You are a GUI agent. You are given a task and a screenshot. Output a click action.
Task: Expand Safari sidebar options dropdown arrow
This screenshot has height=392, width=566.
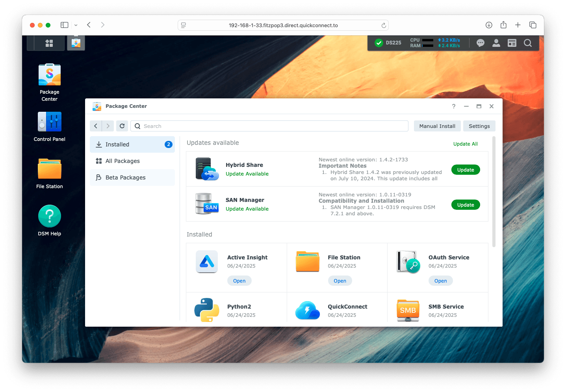[76, 25]
